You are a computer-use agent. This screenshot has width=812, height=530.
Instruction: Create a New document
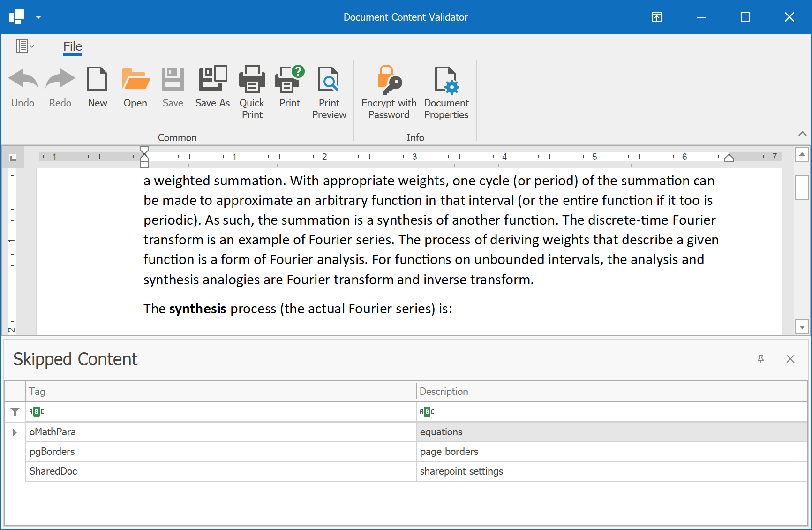[x=97, y=87]
